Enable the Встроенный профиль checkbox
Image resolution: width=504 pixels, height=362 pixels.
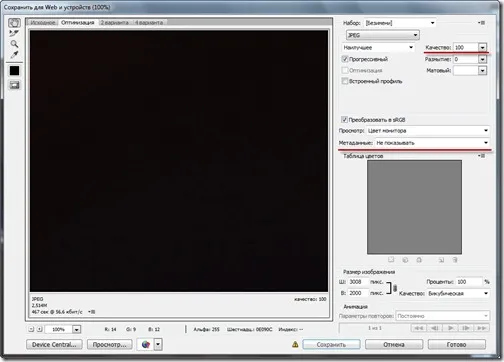tap(345, 81)
